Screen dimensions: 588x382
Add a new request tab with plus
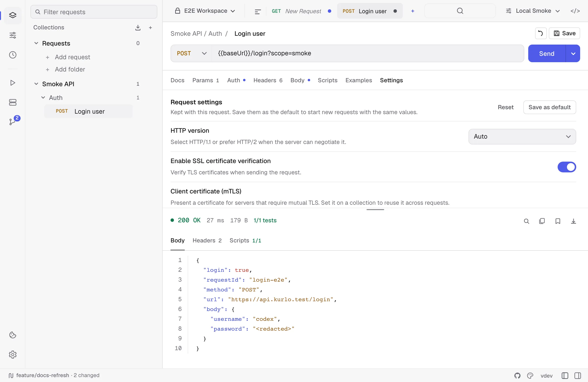[x=413, y=11]
